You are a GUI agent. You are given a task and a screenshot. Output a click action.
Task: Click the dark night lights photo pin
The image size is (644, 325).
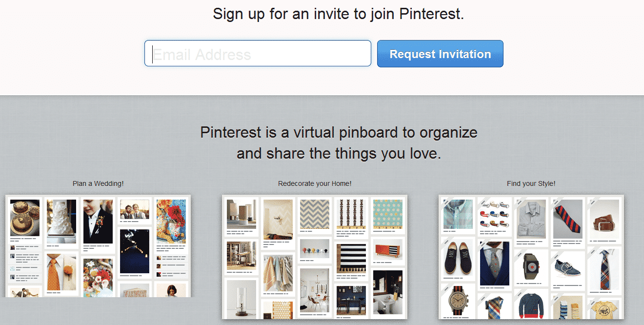[x=135, y=251]
